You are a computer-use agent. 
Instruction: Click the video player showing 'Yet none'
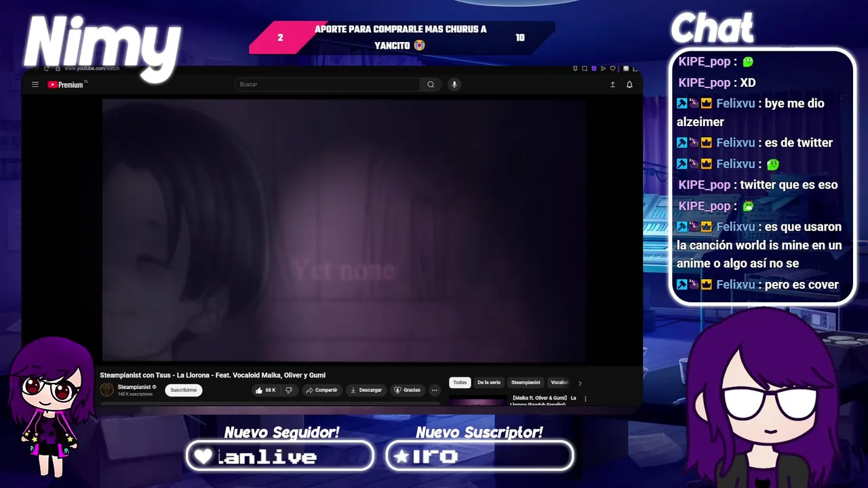point(344,230)
